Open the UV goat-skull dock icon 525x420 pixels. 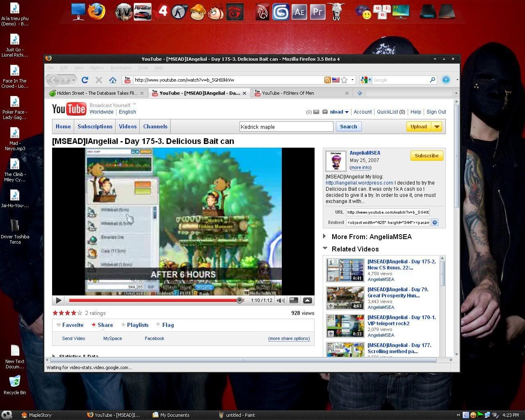click(336, 12)
